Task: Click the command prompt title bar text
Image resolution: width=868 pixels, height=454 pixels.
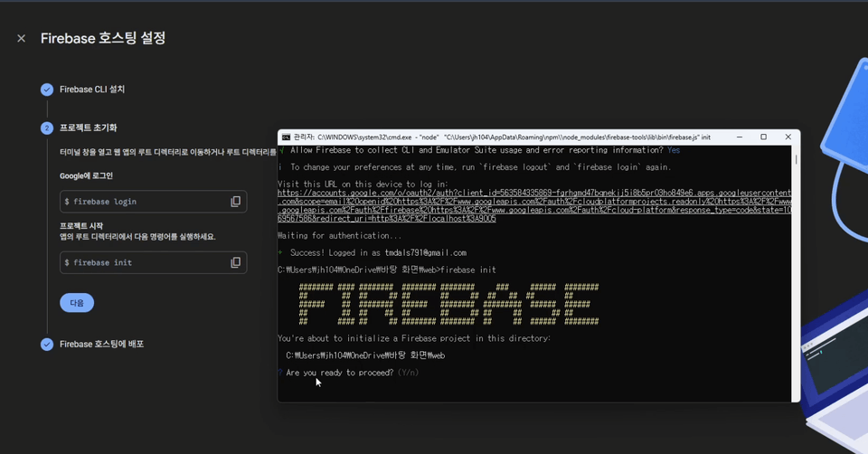Action: pyautogui.click(x=502, y=137)
